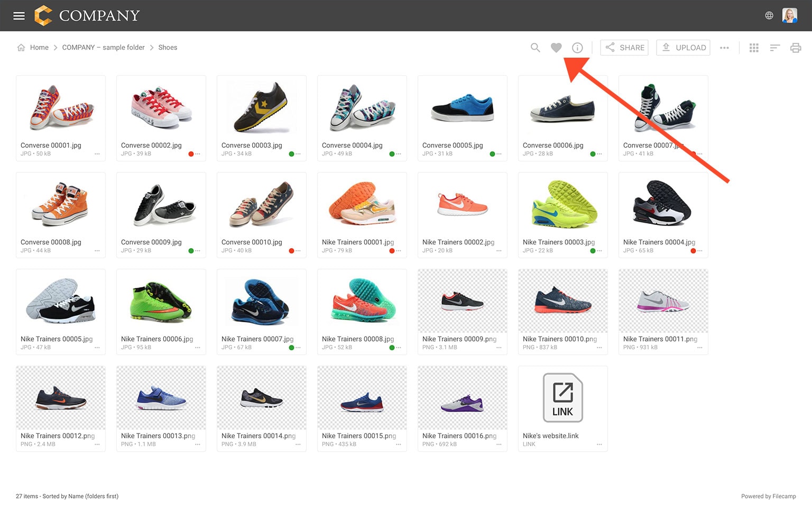Open Converse 00001.jpg thumbnail
Viewport: 812px width, 508px height.
coord(61,108)
